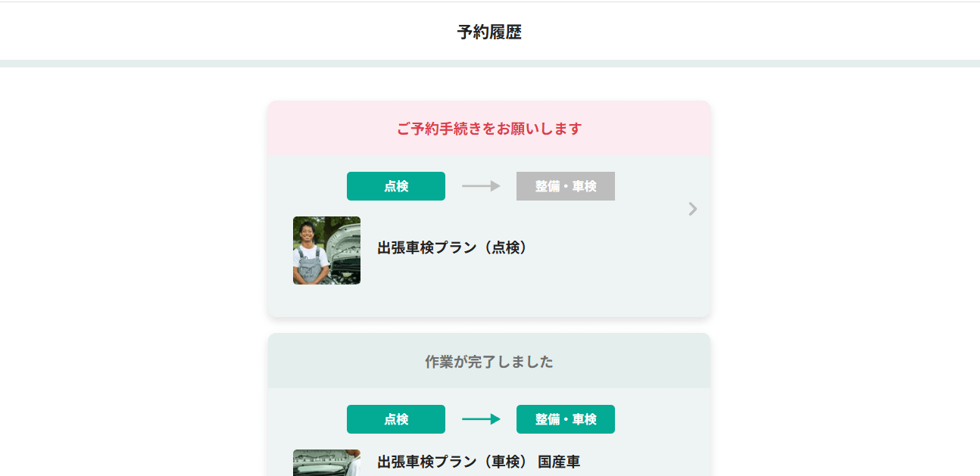Viewport: 980px width, 476px height.
Task: Click the 予約履歴 page heading
Action: [x=489, y=33]
